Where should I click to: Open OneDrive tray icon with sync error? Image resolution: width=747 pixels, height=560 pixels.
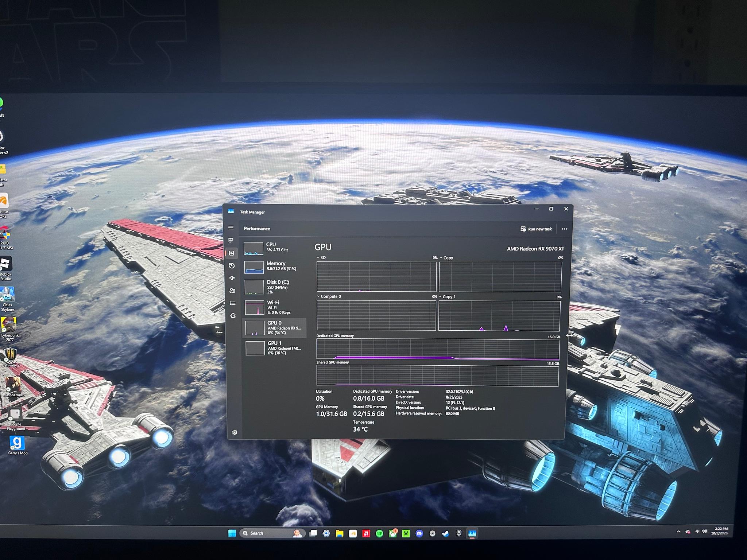pyautogui.click(x=688, y=532)
